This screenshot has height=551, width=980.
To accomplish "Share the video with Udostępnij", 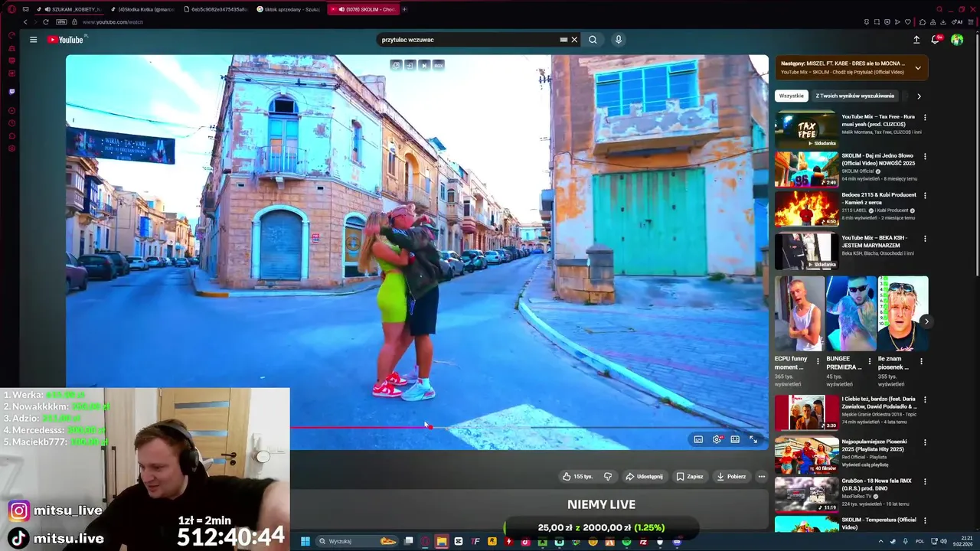I will (645, 476).
